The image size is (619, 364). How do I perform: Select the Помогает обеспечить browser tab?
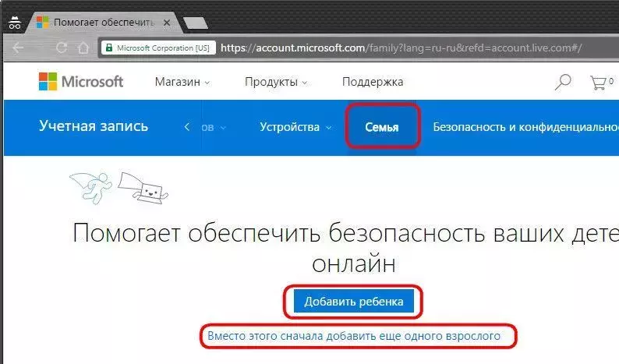[x=104, y=23]
